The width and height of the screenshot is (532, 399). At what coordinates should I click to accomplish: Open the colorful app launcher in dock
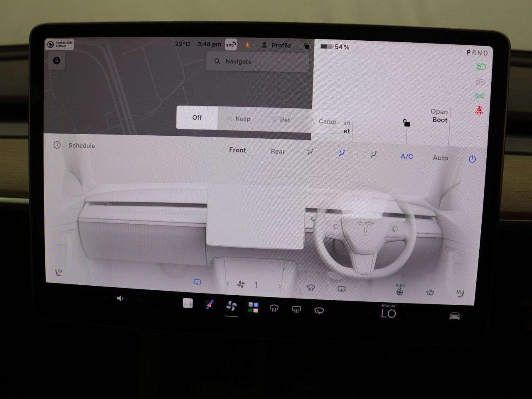[253, 308]
